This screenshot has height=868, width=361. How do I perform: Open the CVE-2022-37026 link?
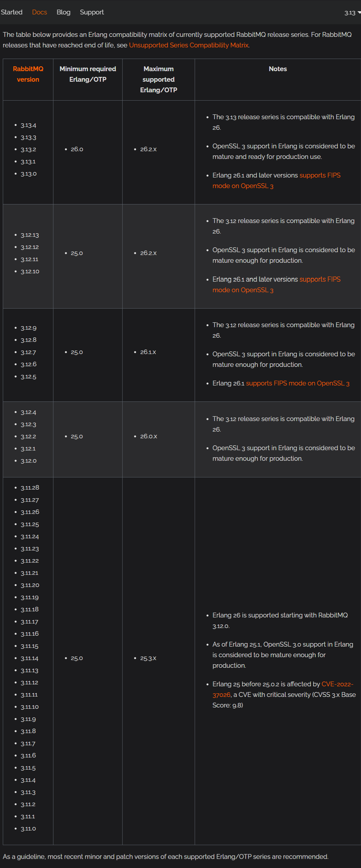pyautogui.click(x=283, y=690)
